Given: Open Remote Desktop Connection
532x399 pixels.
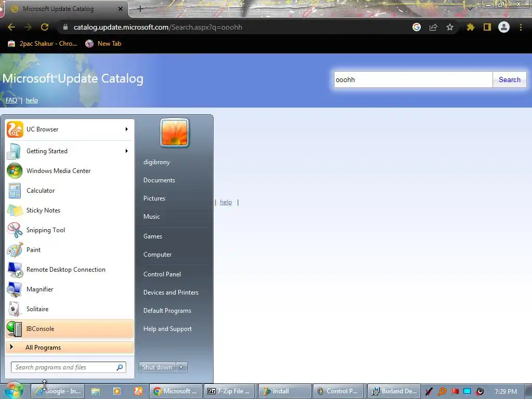Looking at the screenshot, I should coord(70,270).
